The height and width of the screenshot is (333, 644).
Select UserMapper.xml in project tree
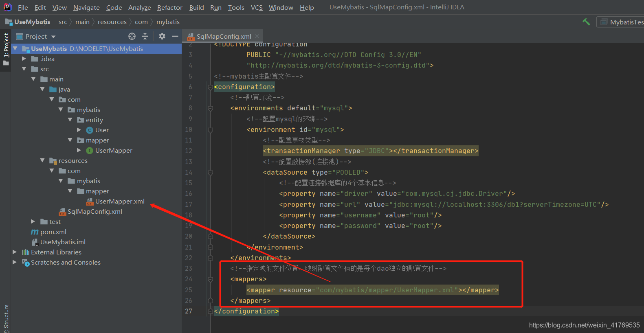point(120,202)
